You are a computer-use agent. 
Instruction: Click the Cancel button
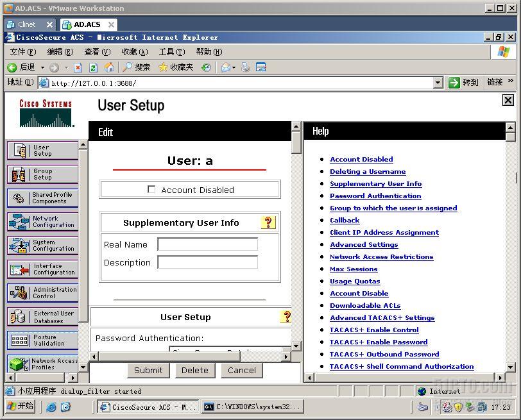(x=242, y=370)
